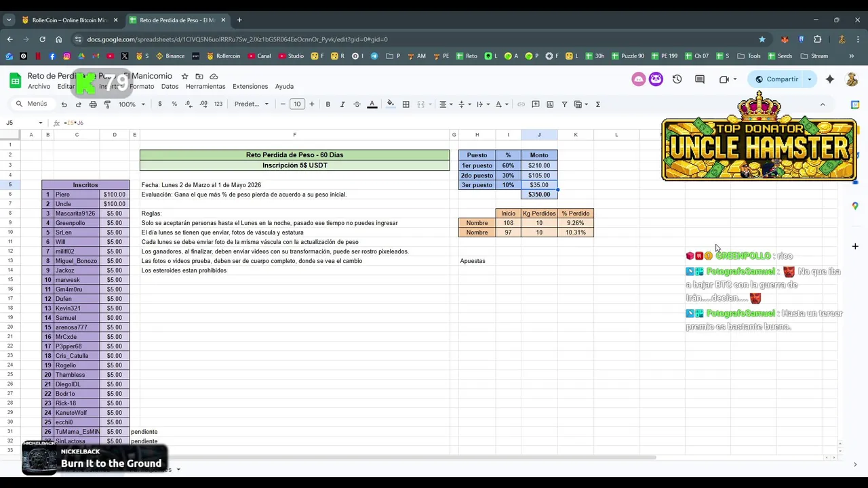Undo the last action in toolbar
The width and height of the screenshot is (868, 488).
tap(64, 104)
